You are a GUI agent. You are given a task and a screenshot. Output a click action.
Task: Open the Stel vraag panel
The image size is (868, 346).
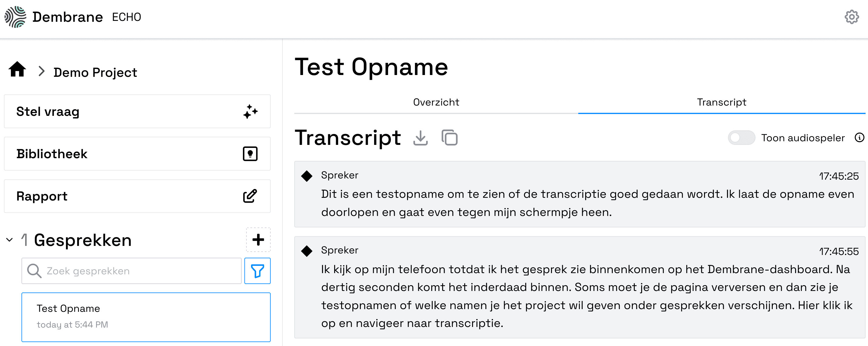(x=137, y=112)
